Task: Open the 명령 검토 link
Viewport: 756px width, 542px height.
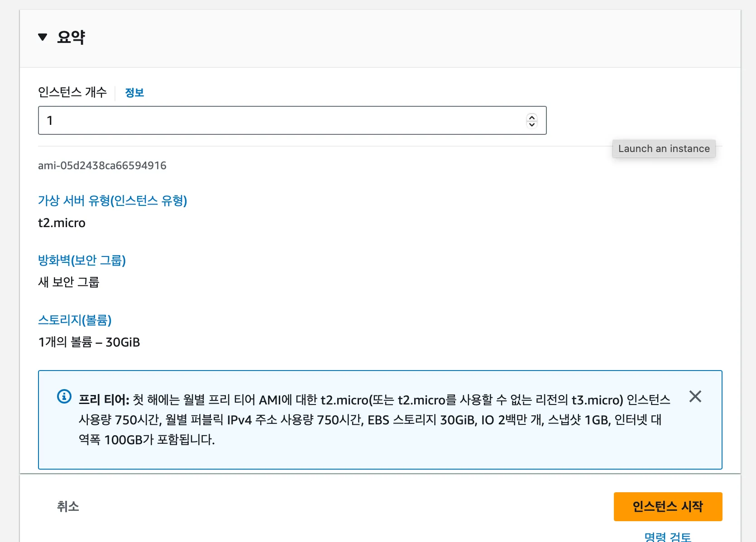Action: 668,537
